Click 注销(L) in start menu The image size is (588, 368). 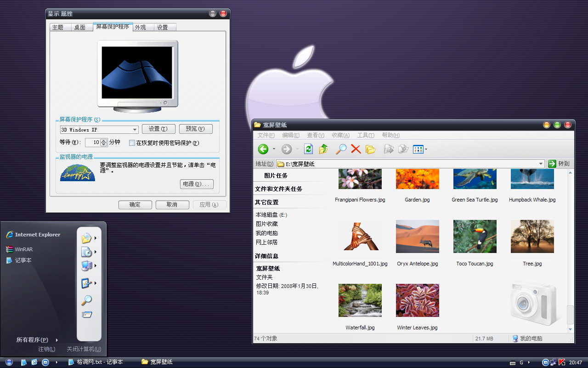[46, 349]
